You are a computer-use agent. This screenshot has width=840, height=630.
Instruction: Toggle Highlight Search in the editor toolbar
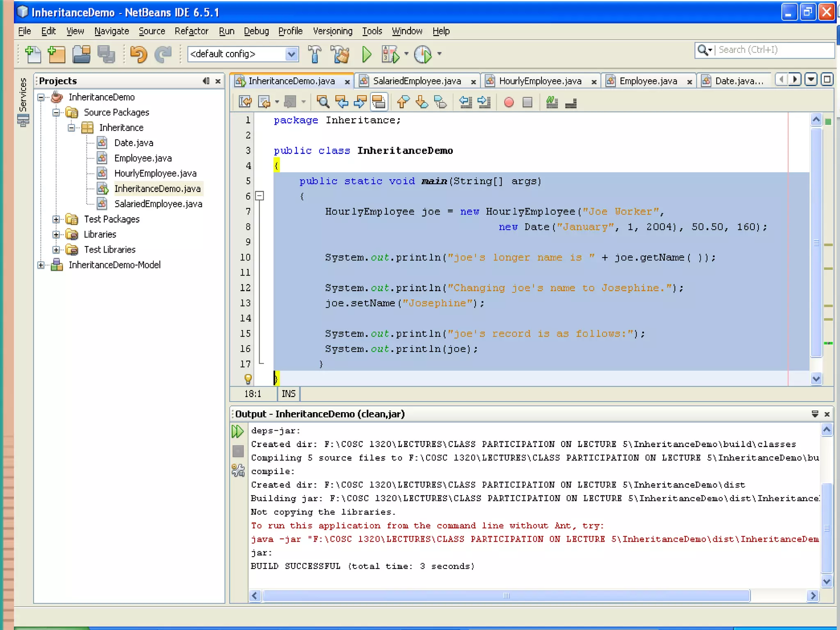(379, 102)
